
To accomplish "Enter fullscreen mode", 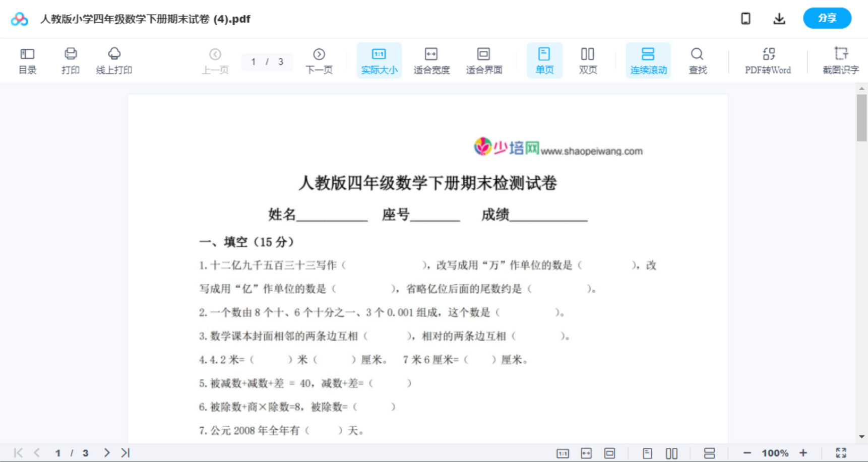I will (841, 453).
